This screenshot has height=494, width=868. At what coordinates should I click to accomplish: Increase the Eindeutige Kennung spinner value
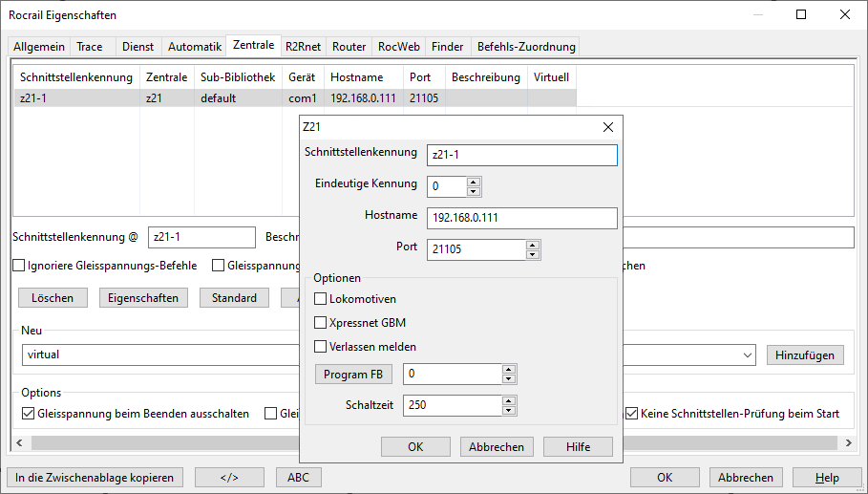point(474,181)
